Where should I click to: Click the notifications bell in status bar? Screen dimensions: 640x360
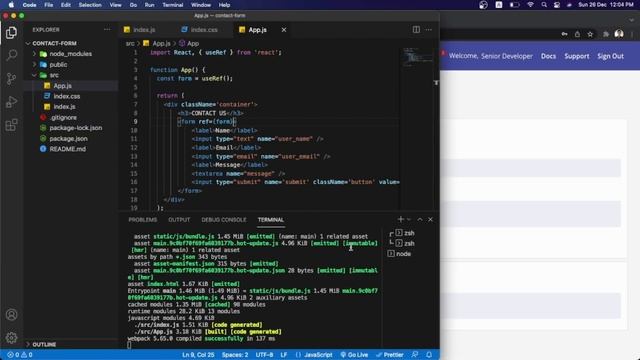[429, 355]
